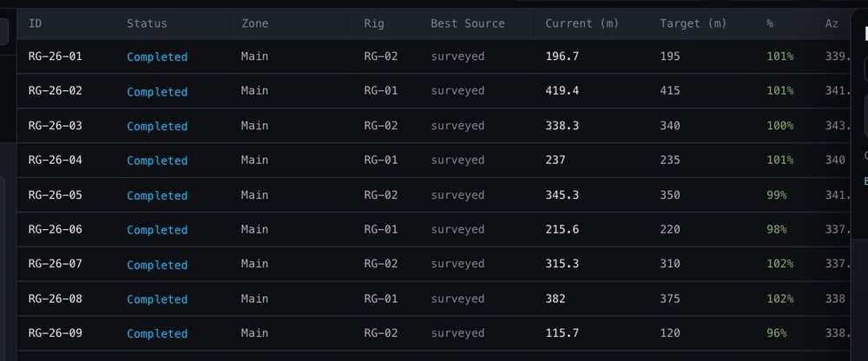This screenshot has height=361, width=868.
Task: Click surveyed source in RG-26-09 row
Action: (x=457, y=333)
